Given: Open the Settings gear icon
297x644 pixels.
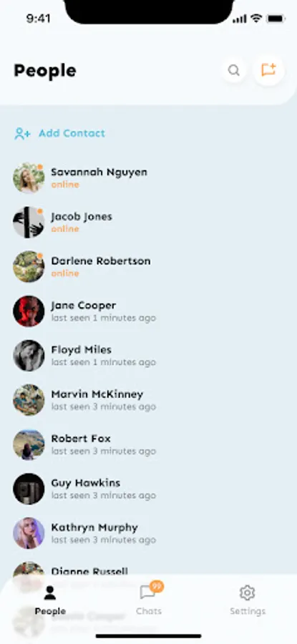Looking at the screenshot, I should point(248,592).
